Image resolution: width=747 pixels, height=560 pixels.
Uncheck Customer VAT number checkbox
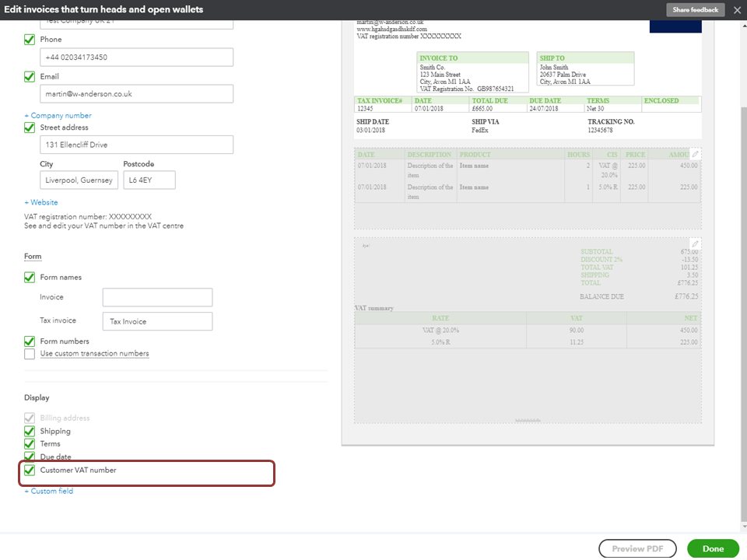pos(30,471)
